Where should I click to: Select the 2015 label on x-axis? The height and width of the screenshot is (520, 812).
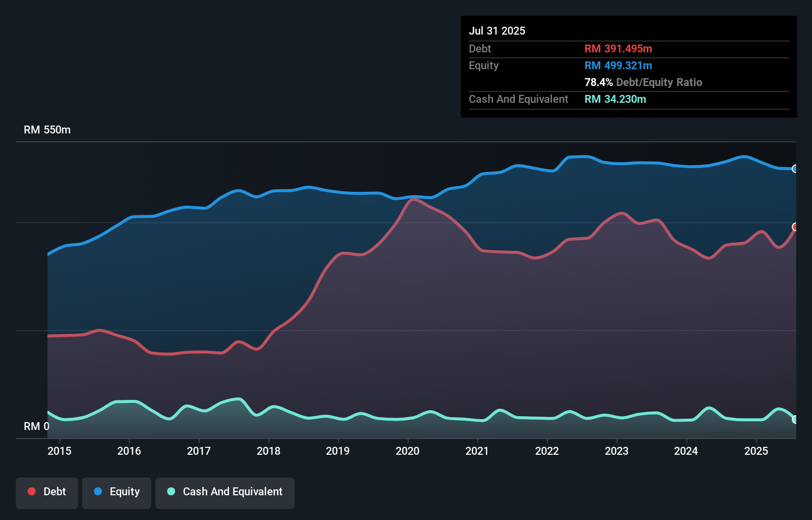(x=59, y=451)
